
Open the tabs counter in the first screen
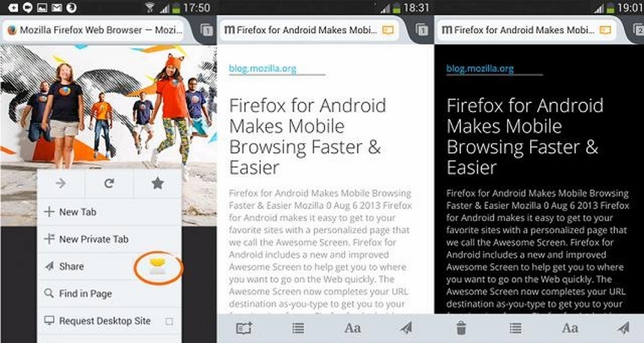[207, 30]
